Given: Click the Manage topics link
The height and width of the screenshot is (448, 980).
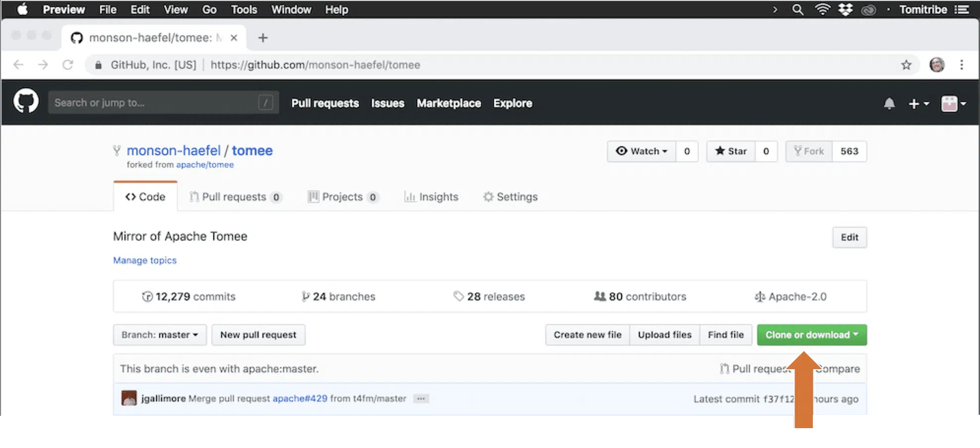Looking at the screenshot, I should [x=145, y=260].
